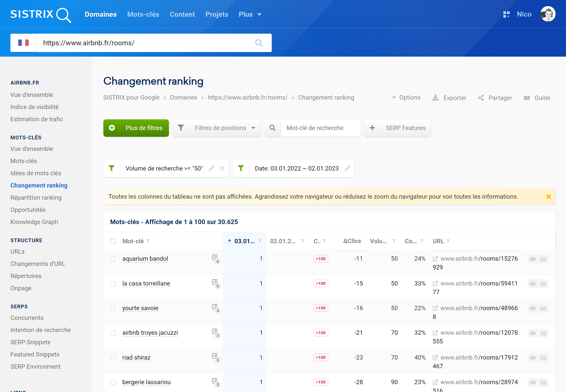The height and width of the screenshot is (392, 566).
Task: Expand the Filtres de positions dropdown
Action: click(225, 128)
